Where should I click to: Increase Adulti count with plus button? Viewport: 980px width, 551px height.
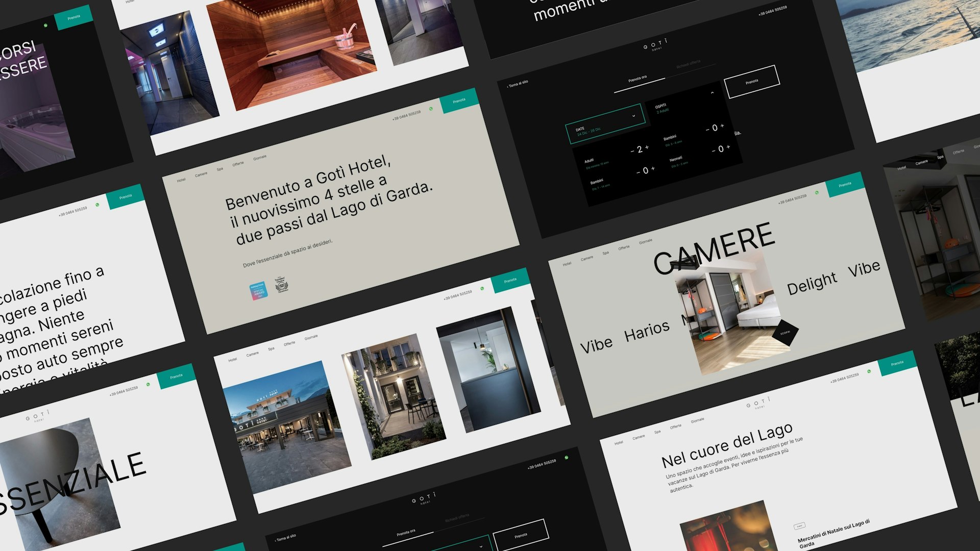click(x=647, y=148)
